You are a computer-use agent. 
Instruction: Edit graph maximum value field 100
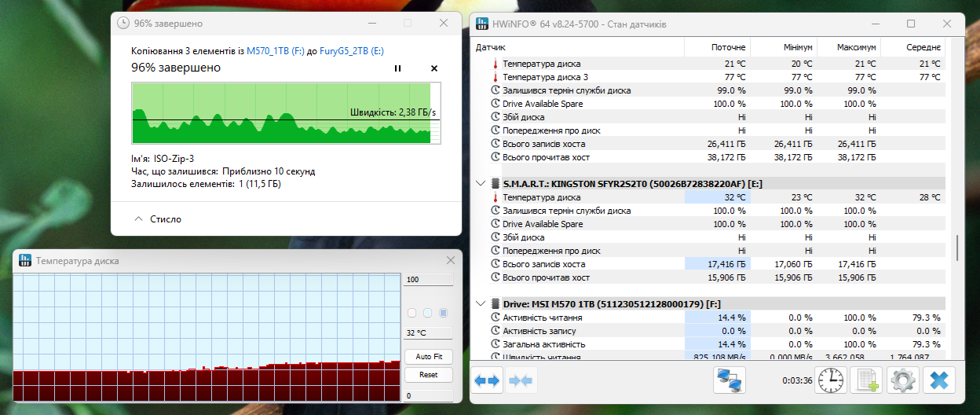coord(428,280)
